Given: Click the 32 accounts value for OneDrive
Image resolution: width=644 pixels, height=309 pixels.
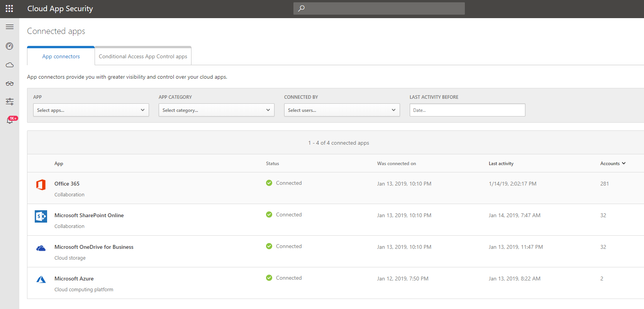Looking at the screenshot, I should pyautogui.click(x=603, y=247).
